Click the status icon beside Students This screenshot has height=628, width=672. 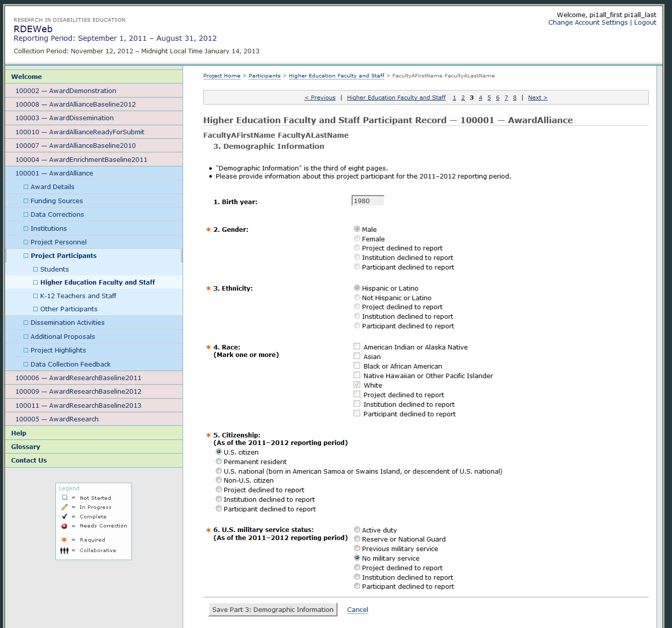coord(35,270)
